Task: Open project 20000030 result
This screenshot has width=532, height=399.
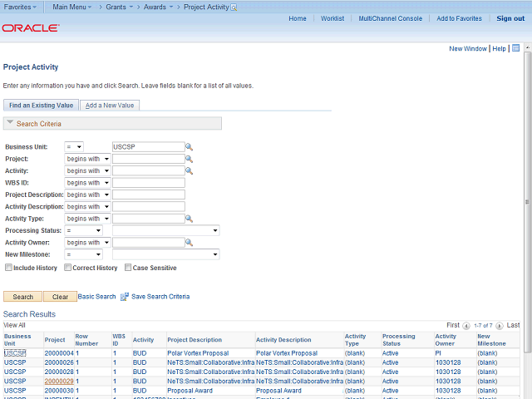Action: (59, 391)
